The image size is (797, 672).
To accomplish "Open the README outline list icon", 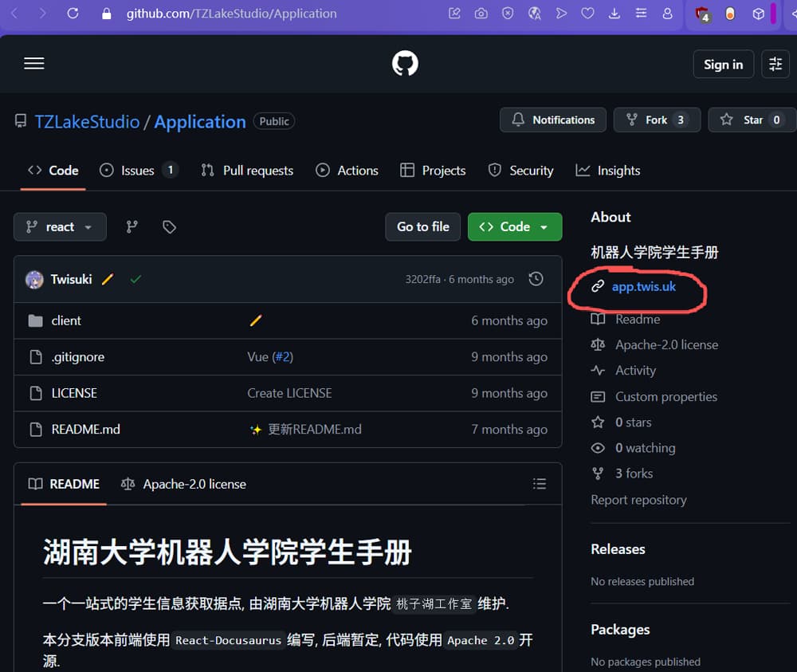I will (x=540, y=484).
